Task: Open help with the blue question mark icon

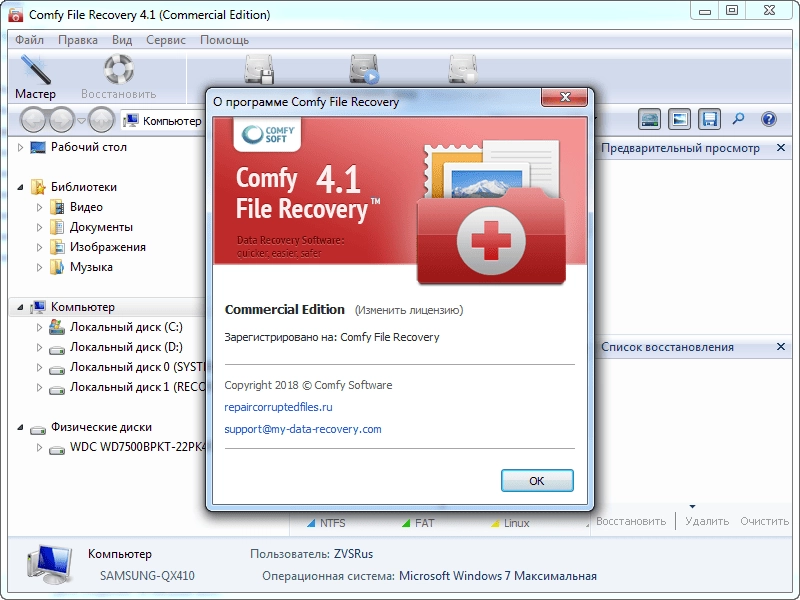Action: click(x=768, y=119)
